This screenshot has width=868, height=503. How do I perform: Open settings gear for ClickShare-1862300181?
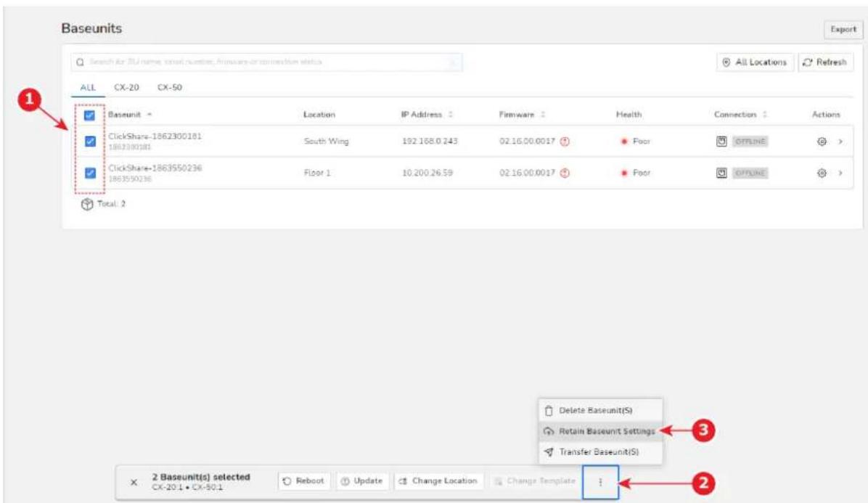tap(822, 142)
